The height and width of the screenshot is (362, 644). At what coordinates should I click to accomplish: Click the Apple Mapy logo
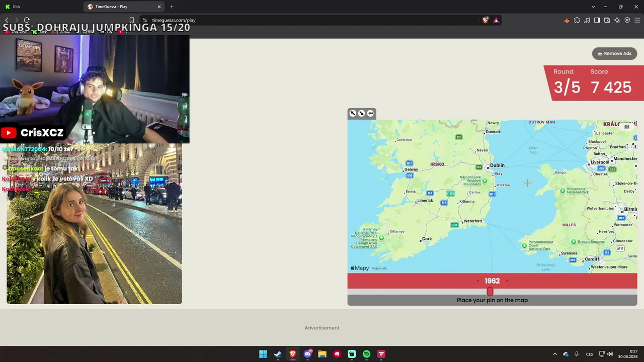point(360,268)
